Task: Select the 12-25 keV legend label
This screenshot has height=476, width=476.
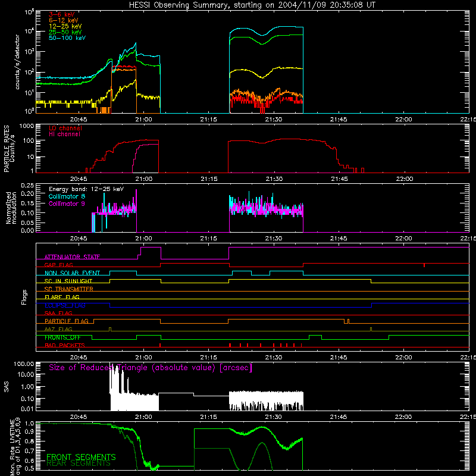Action: [x=65, y=26]
